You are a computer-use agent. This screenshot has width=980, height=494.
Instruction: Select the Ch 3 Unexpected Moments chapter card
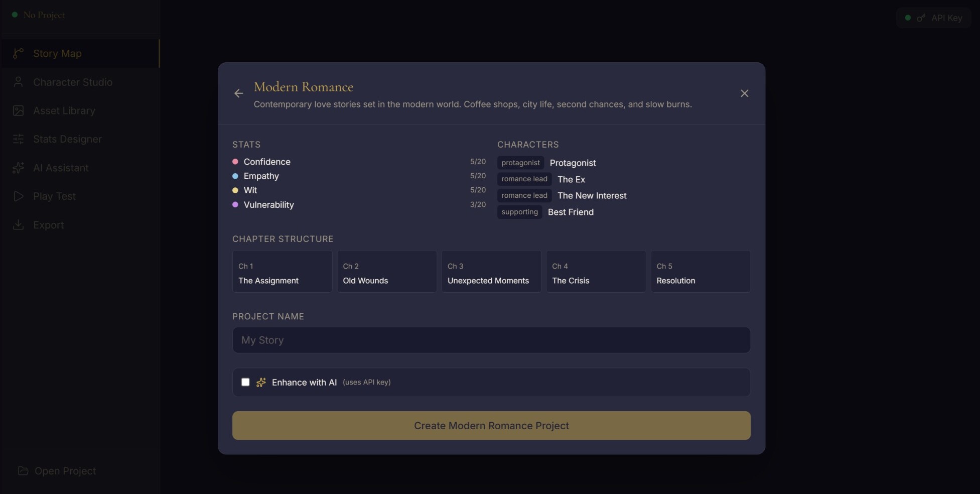(491, 271)
